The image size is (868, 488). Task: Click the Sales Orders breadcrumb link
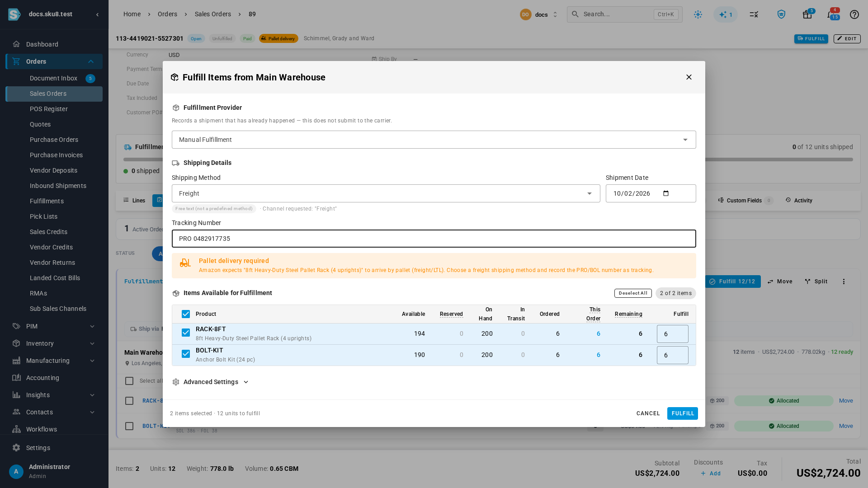point(213,14)
